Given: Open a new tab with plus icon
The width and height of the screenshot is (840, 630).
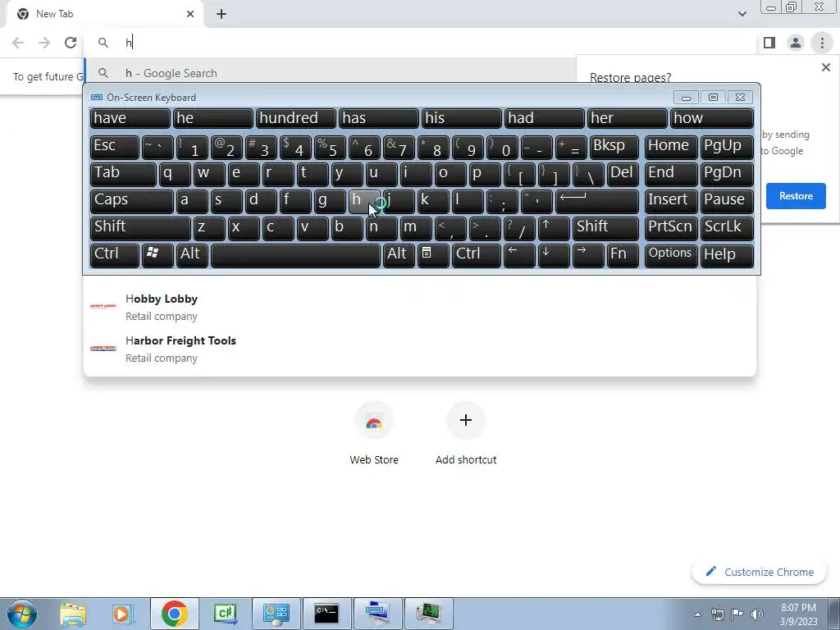Looking at the screenshot, I should pyautogui.click(x=221, y=15).
